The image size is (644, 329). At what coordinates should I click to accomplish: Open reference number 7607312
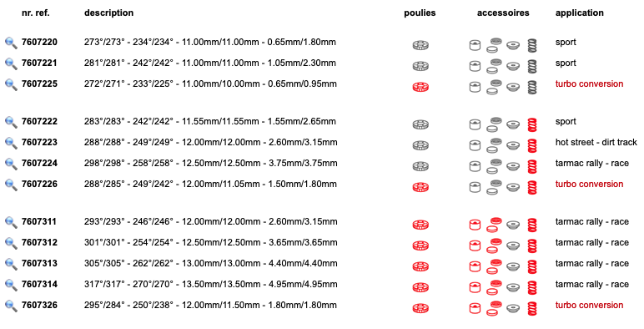[x=39, y=243]
